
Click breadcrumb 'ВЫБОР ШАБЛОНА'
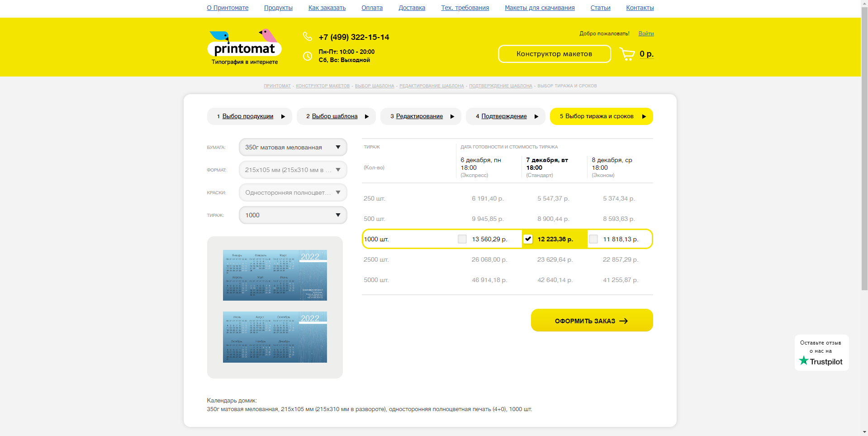tap(375, 86)
